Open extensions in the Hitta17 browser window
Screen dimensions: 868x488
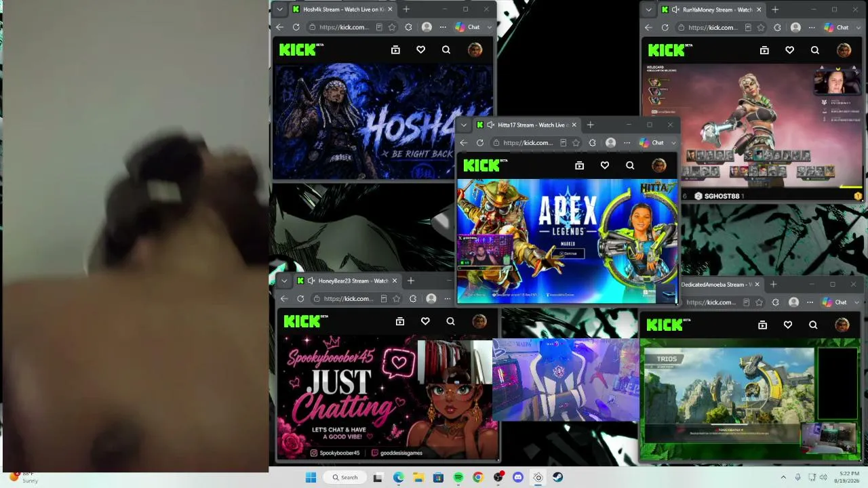(592, 142)
